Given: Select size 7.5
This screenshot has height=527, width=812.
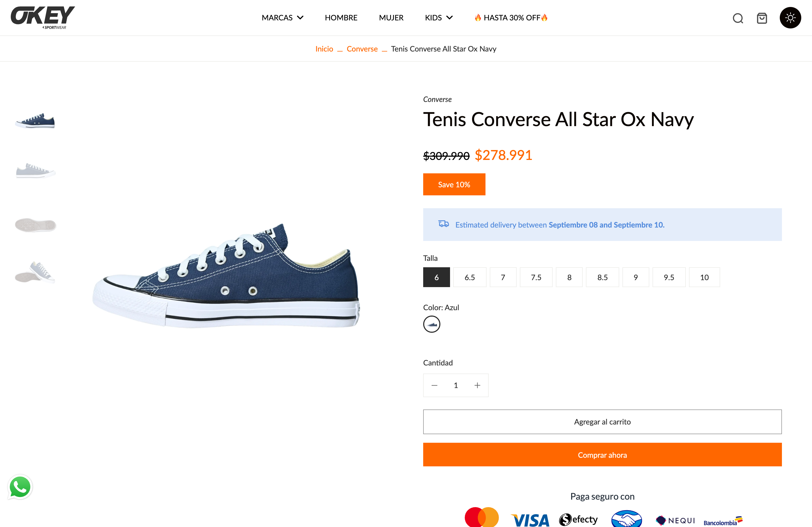Looking at the screenshot, I should [536, 277].
